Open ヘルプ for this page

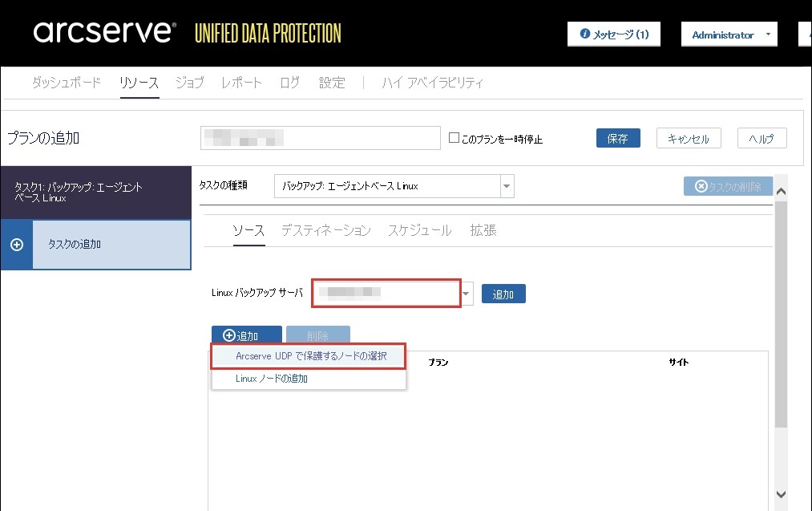[762, 138]
